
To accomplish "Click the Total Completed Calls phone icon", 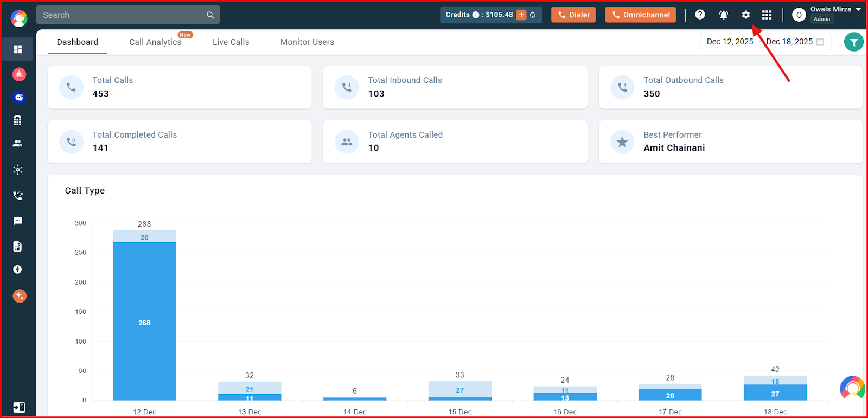I will coord(71,142).
